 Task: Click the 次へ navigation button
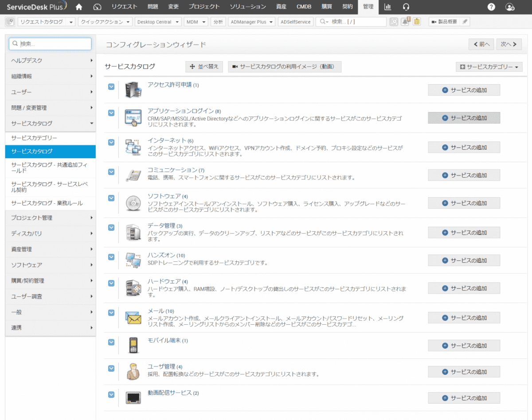tap(509, 44)
